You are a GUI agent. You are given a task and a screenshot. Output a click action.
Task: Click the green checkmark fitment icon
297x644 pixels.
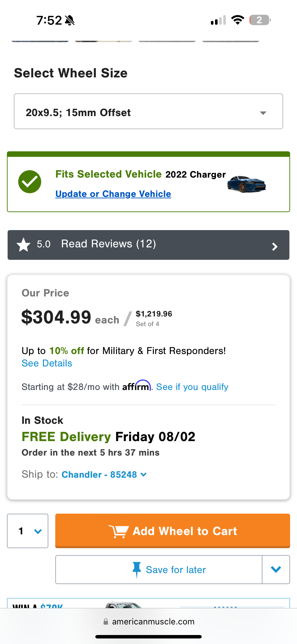point(30,182)
